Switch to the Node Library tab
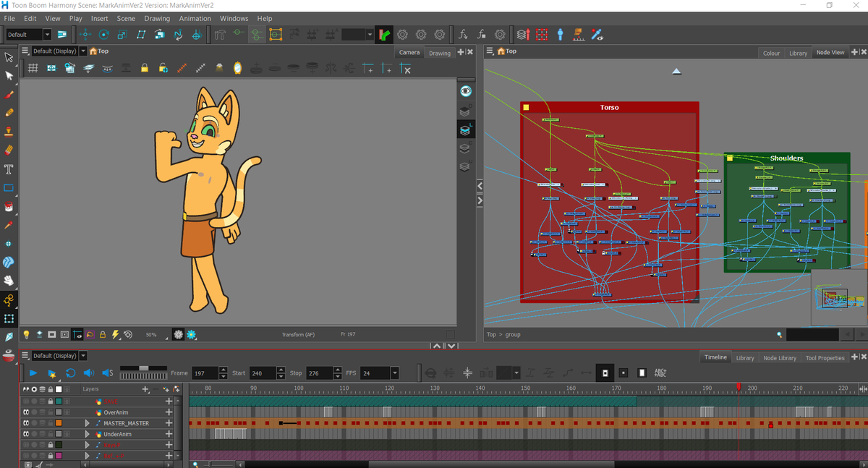The width and height of the screenshot is (868, 468). pos(780,358)
